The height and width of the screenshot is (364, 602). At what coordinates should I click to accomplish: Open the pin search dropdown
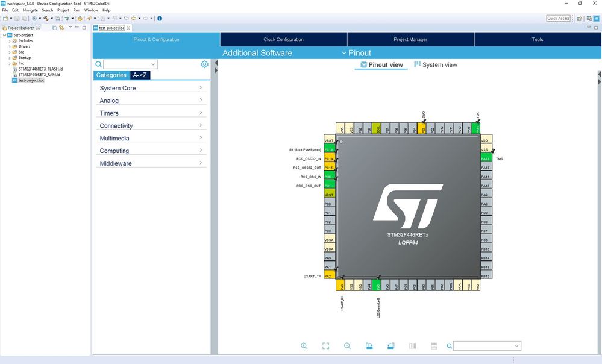pyautogui.click(x=516, y=346)
